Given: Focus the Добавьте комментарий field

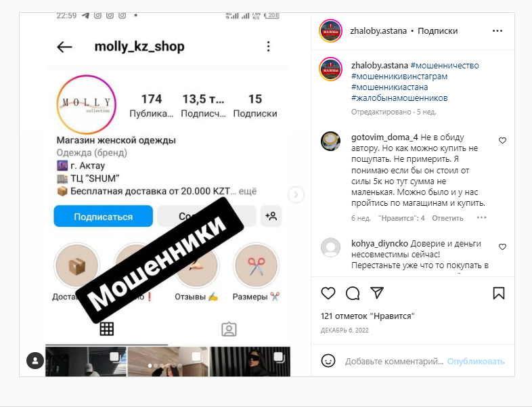Looking at the screenshot, I should pyautogui.click(x=394, y=362).
